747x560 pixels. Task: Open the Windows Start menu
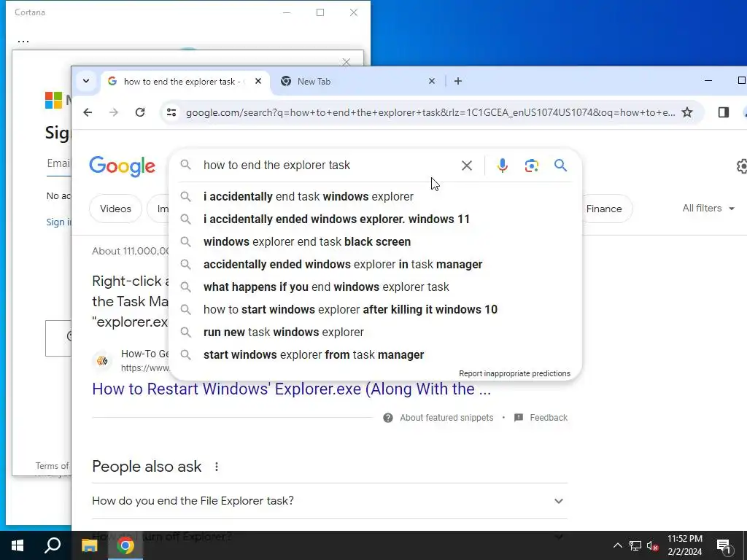18,545
